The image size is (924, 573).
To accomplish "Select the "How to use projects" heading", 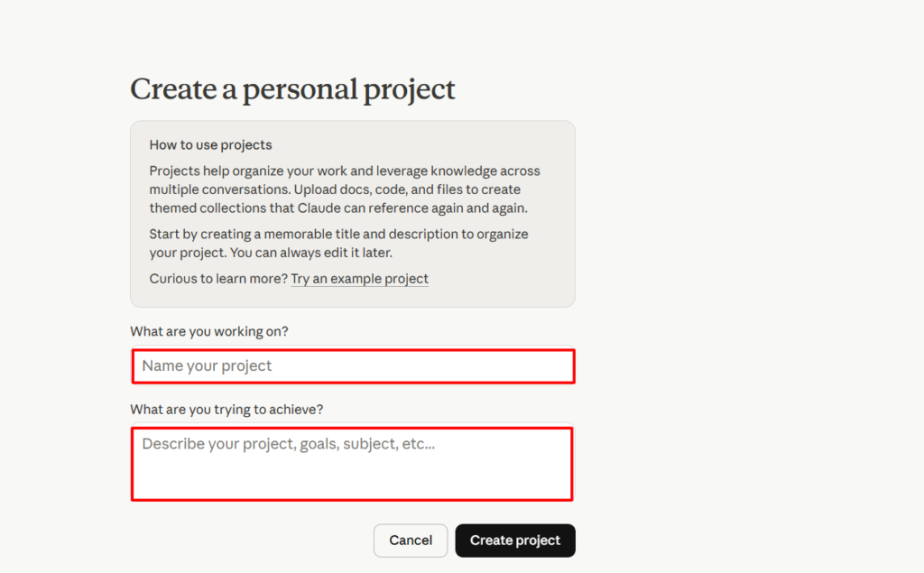I will [x=210, y=144].
